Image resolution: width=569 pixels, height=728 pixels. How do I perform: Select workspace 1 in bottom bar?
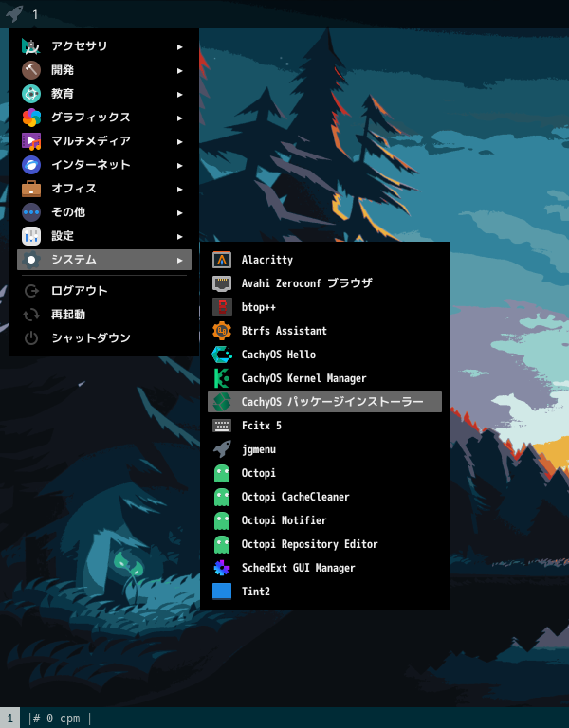point(9,718)
